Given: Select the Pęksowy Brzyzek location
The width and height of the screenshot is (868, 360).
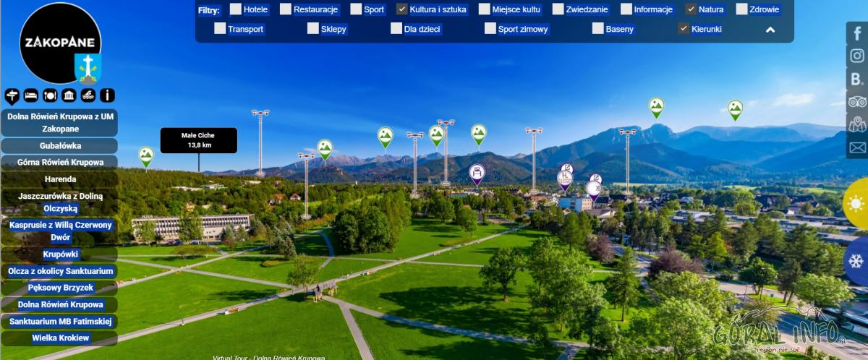Looking at the screenshot, I should coord(59,288).
